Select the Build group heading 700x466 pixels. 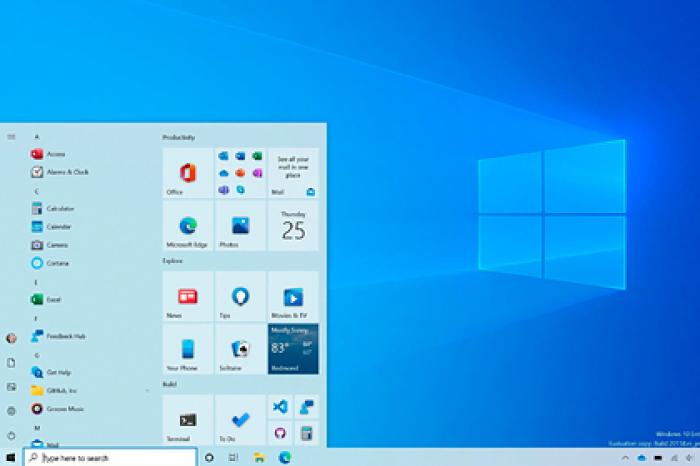point(170,384)
